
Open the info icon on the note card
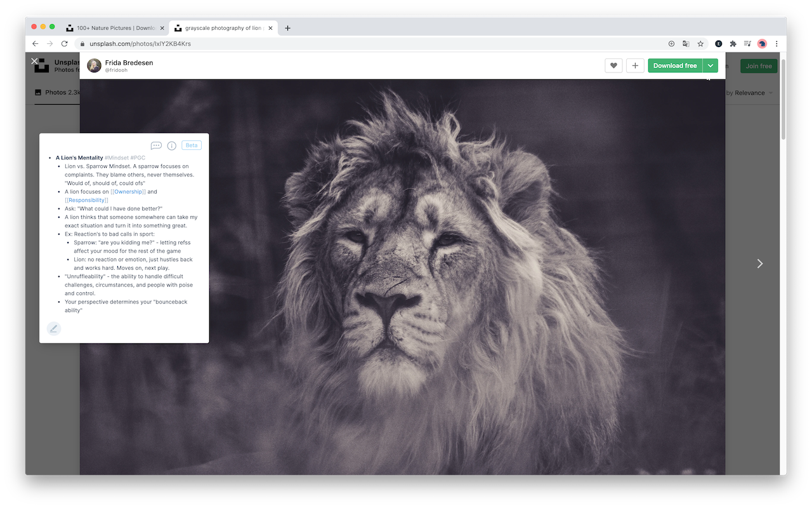click(172, 145)
